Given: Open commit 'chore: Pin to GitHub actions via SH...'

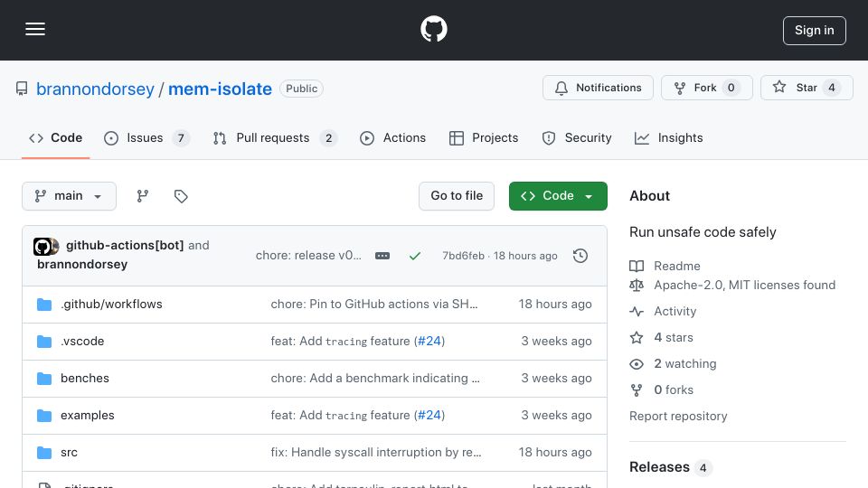Looking at the screenshot, I should click(x=374, y=305).
